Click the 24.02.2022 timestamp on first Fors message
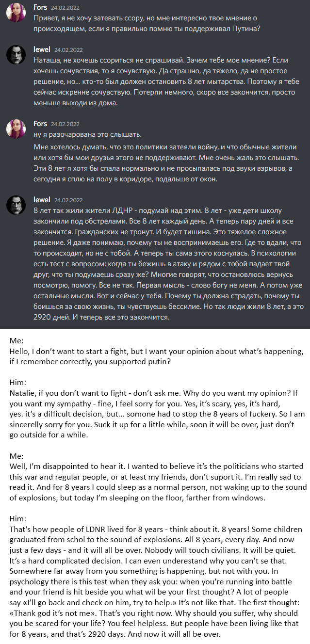Image resolution: width=310 pixels, height=644 pixels. [65, 9]
